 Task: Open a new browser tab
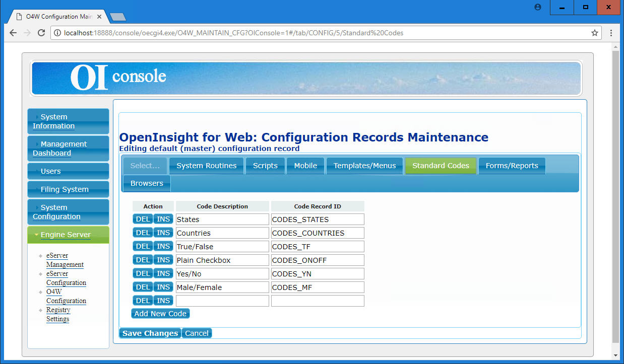point(118,17)
